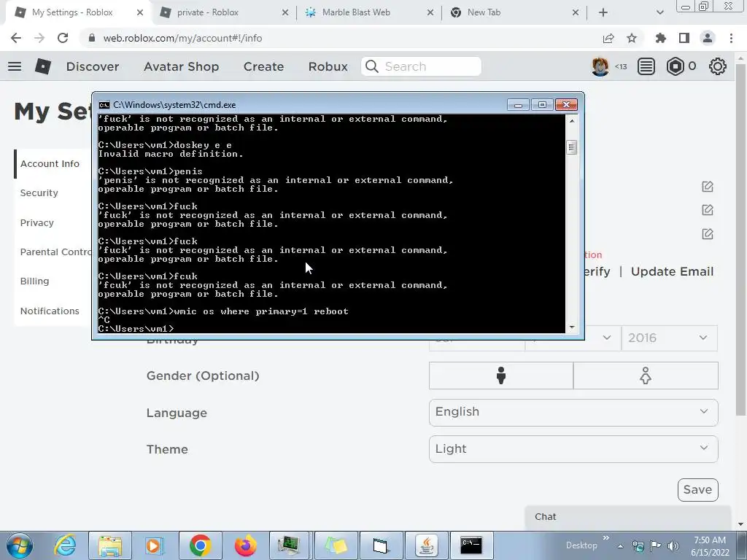Open the Chrome three-dot menu

731,38
